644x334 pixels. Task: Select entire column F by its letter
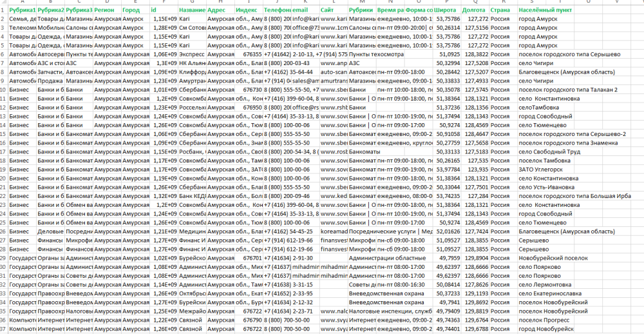(x=164, y=3)
